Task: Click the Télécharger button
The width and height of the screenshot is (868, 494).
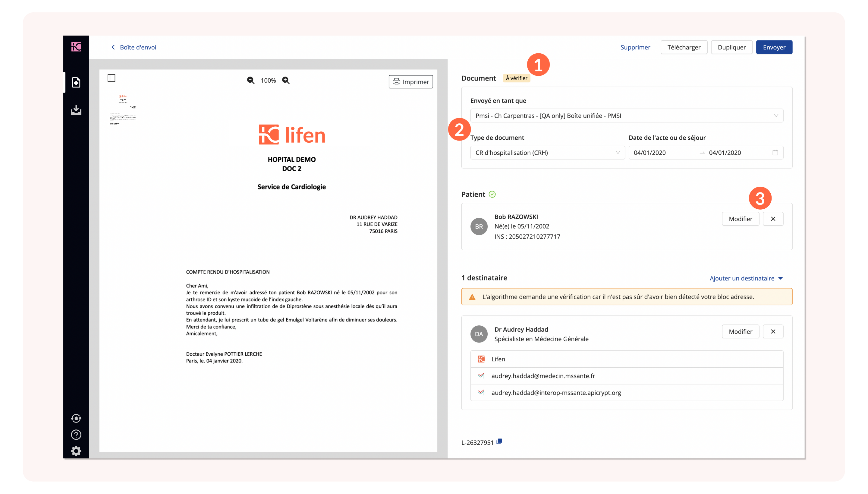Action: [684, 47]
